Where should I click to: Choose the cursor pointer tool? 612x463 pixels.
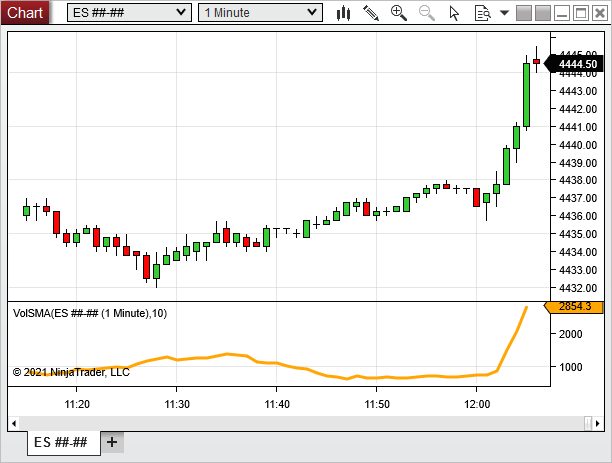point(455,13)
